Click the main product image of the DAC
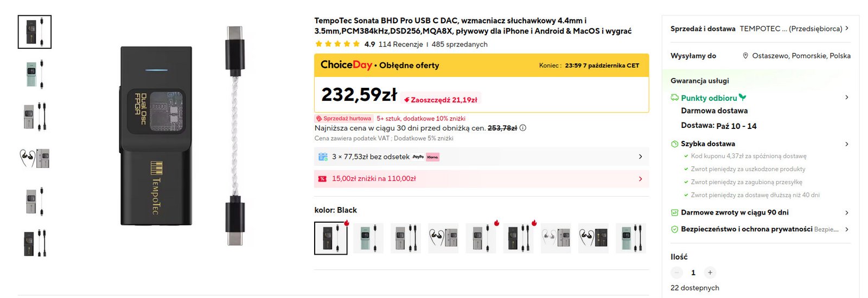Image resolution: width=868 pixels, height=298 pixels. pyautogui.click(x=156, y=135)
